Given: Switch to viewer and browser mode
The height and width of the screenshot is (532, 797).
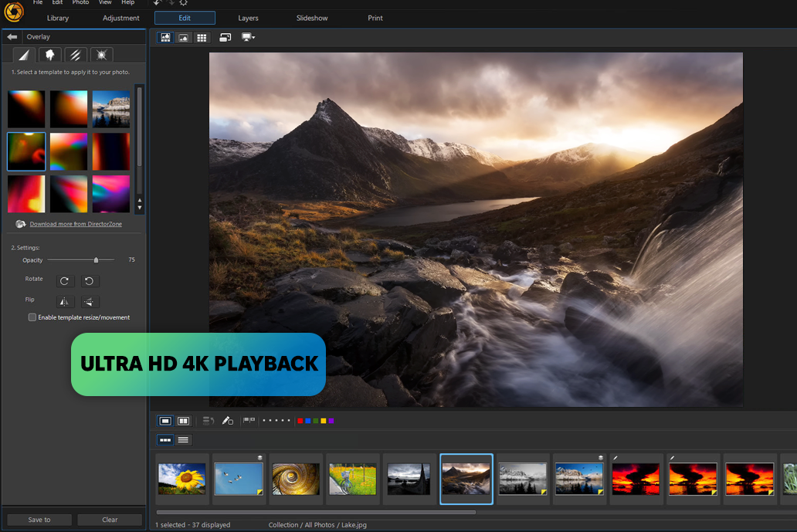Looking at the screenshot, I should pyautogui.click(x=165, y=38).
